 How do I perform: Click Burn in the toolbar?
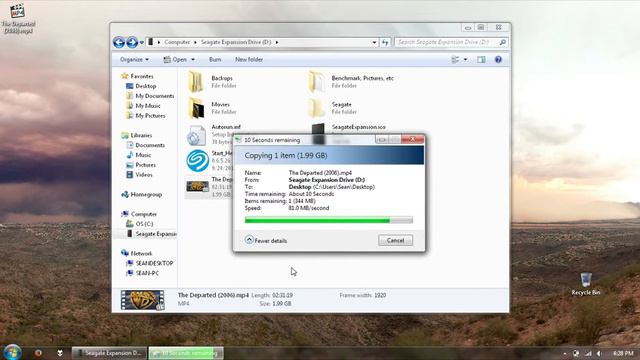[x=215, y=60]
